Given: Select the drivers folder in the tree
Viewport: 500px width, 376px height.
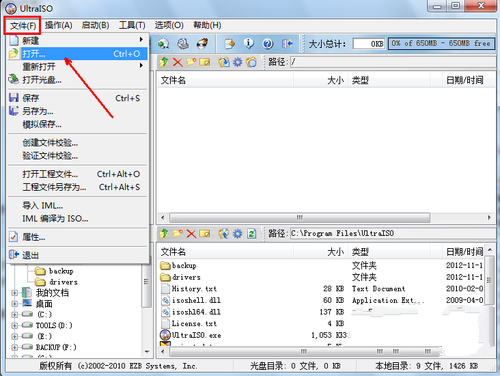Looking at the screenshot, I should 63,282.
